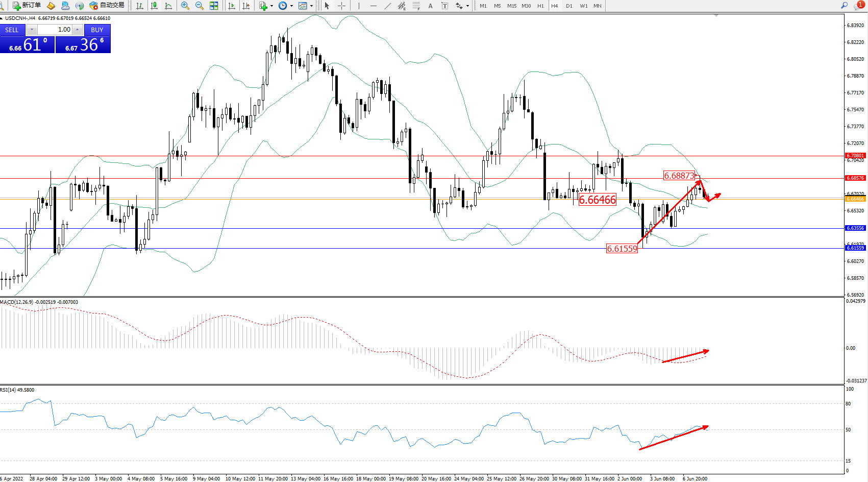Click the blue BUY button
This screenshot has height=482, width=868.
(x=97, y=30)
